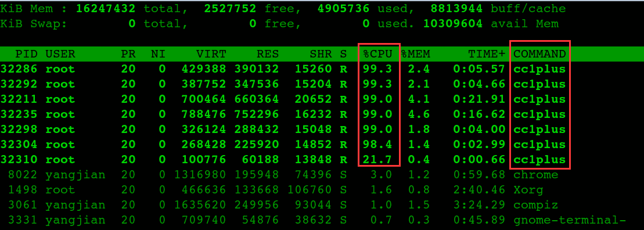The width and height of the screenshot is (644, 230).
Task: Click PID 3331 of gnome-terminal process
Action: pyautogui.click(x=23, y=220)
